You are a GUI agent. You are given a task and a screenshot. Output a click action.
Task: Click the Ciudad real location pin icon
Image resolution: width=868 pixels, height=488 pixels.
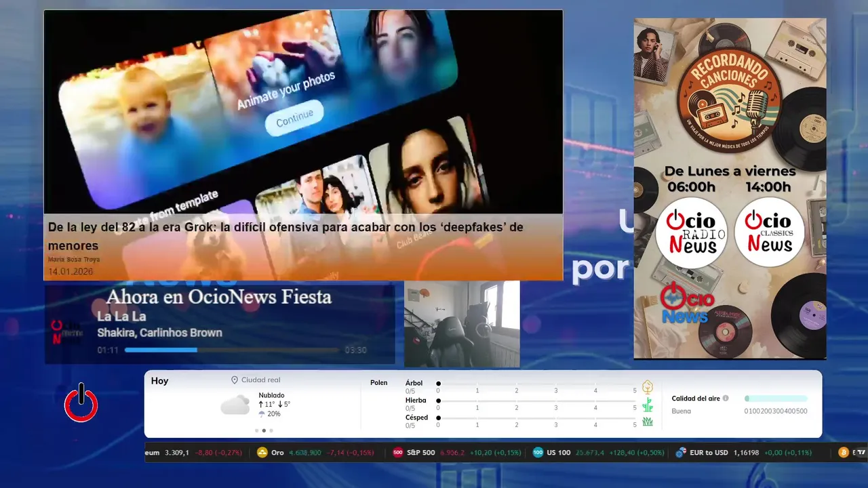click(x=235, y=380)
